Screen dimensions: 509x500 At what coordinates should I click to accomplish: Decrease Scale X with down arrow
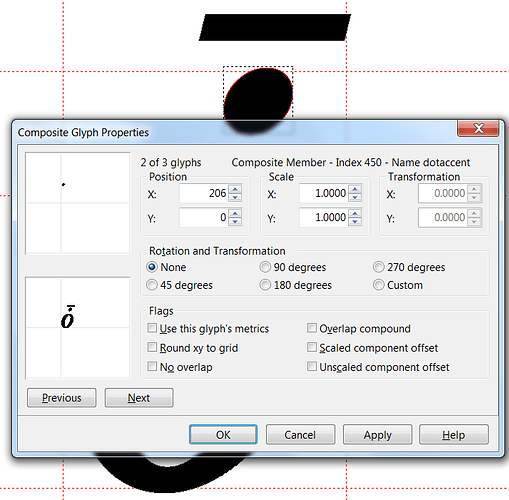[x=355, y=198]
